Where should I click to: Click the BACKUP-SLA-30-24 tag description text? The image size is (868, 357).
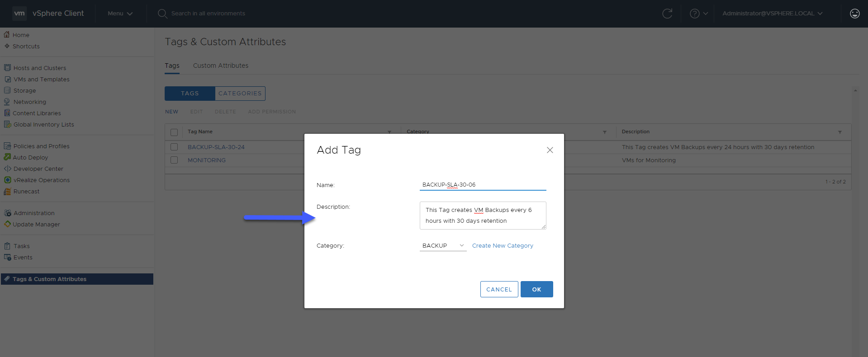click(x=718, y=147)
